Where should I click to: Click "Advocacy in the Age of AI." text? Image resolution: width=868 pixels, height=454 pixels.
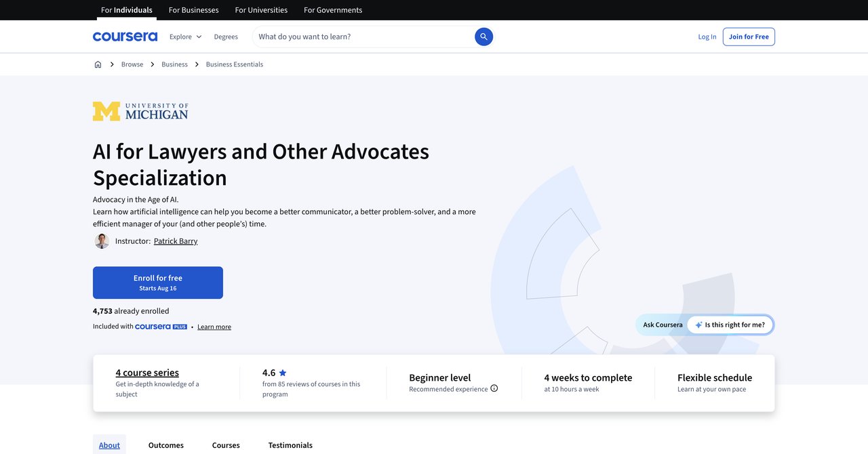tap(136, 199)
